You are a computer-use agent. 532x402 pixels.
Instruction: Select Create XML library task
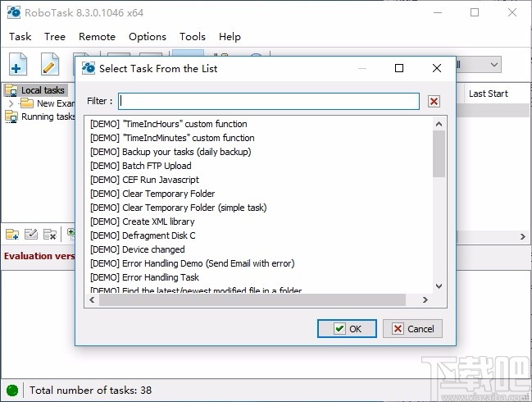[x=143, y=222]
